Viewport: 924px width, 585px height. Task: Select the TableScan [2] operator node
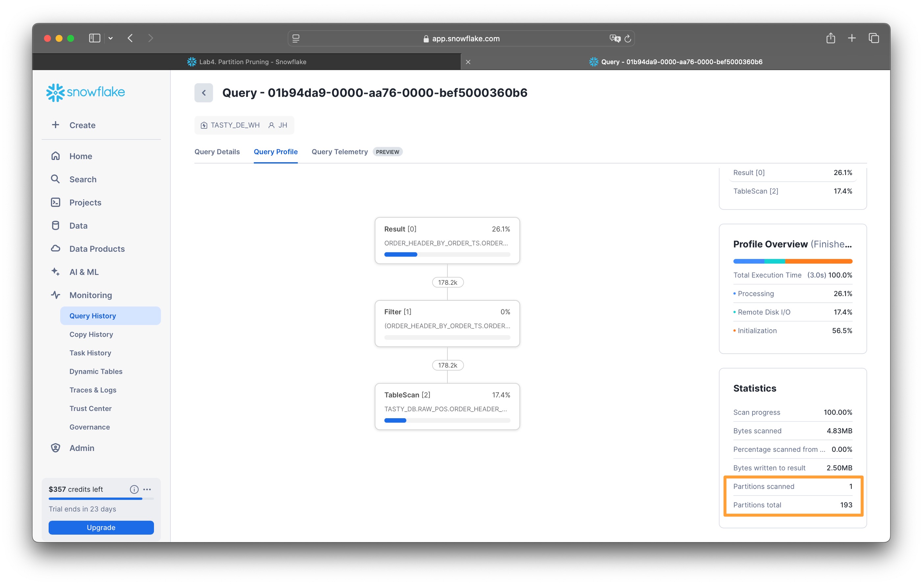coord(447,406)
